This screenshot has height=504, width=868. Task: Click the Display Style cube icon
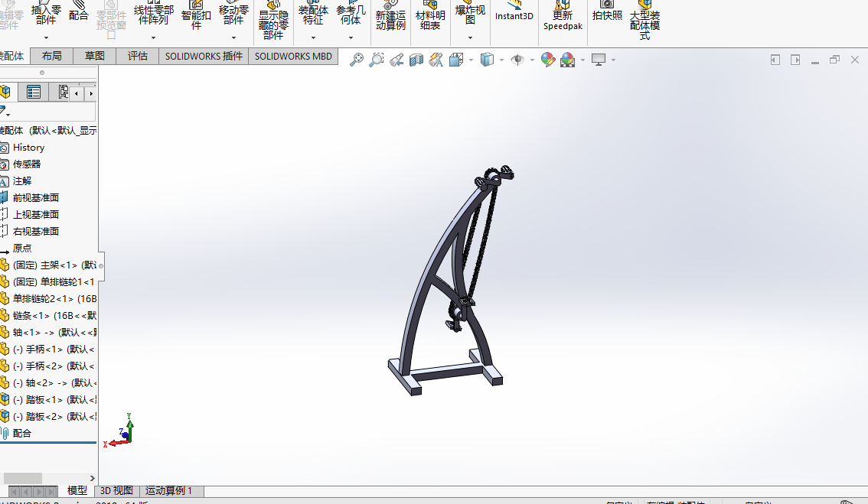click(x=487, y=60)
